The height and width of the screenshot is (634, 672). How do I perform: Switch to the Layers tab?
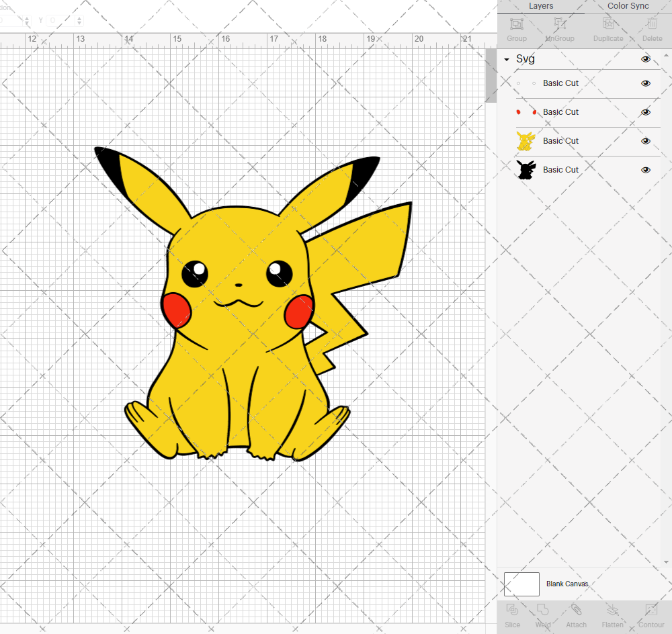click(541, 6)
